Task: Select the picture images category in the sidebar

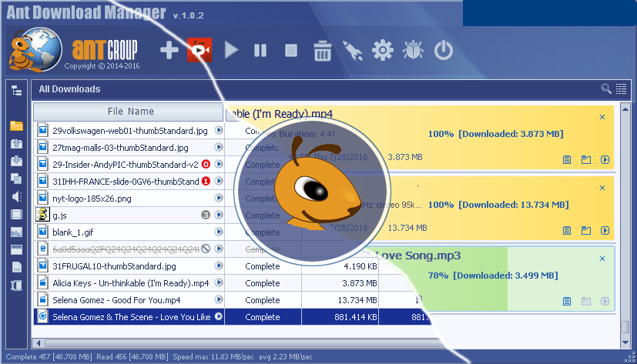Action: click(17, 232)
